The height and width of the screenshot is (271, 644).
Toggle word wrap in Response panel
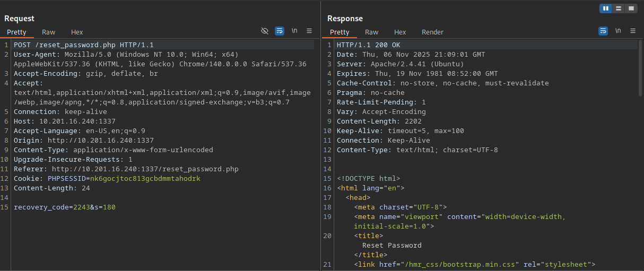(603, 31)
